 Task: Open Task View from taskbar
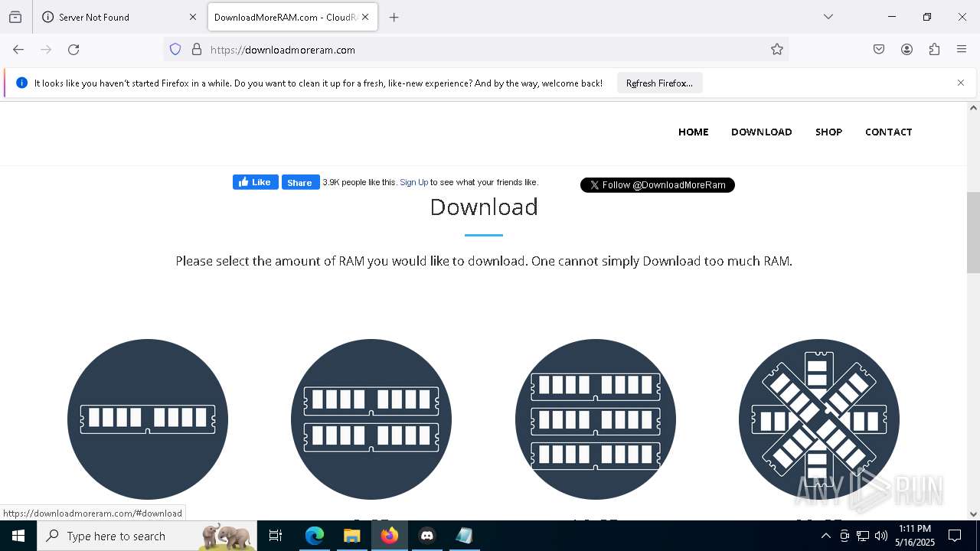click(x=276, y=536)
